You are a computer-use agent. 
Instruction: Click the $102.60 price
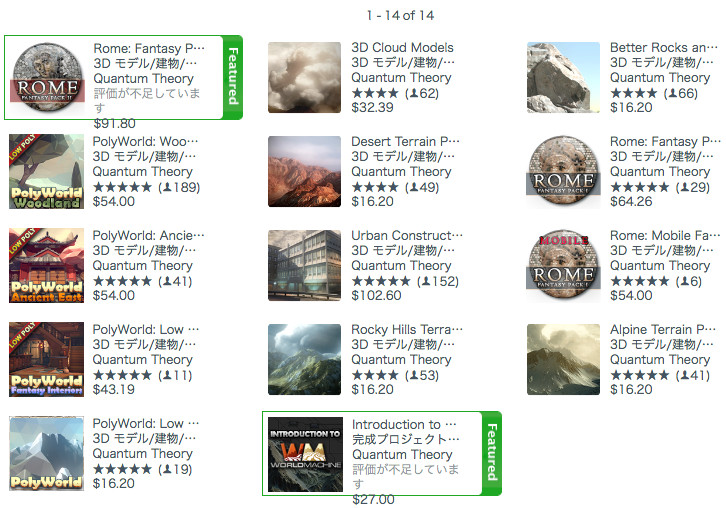click(376, 295)
